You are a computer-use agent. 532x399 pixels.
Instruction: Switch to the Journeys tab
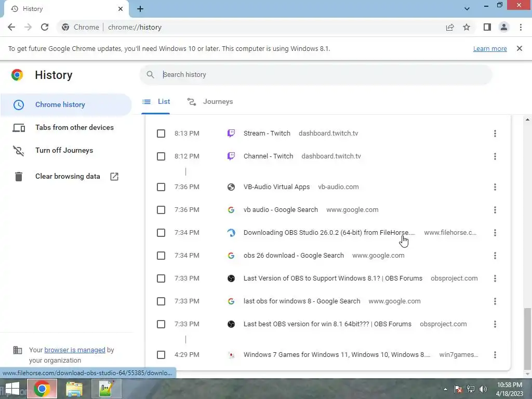(x=210, y=102)
